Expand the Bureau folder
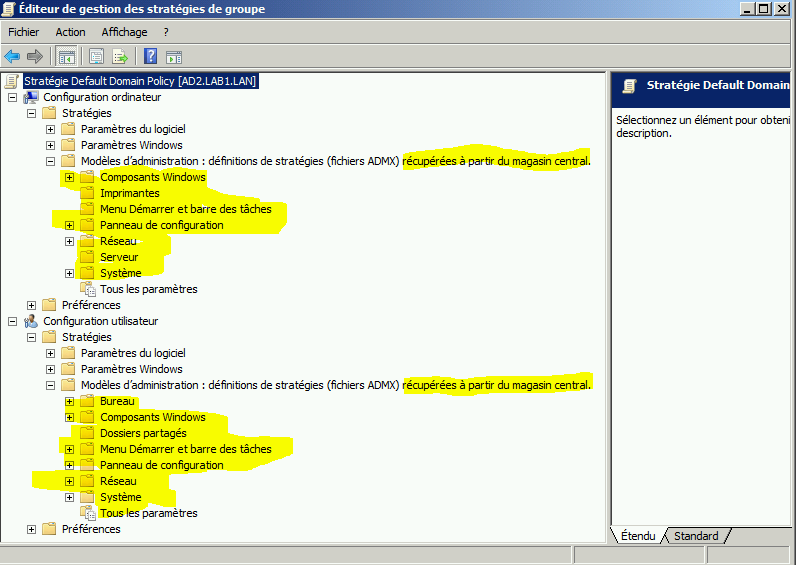The image size is (796, 565). pos(70,402)
